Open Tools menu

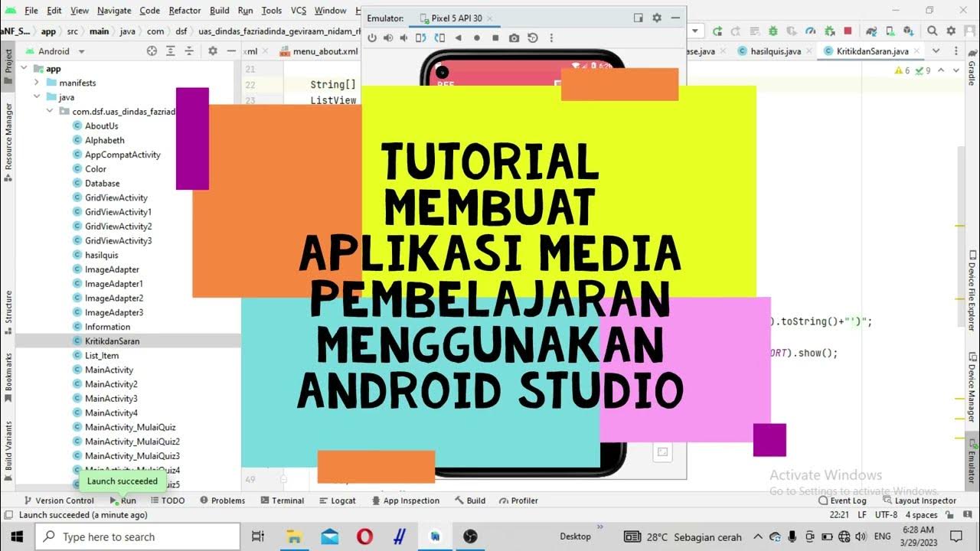[272, 11]
